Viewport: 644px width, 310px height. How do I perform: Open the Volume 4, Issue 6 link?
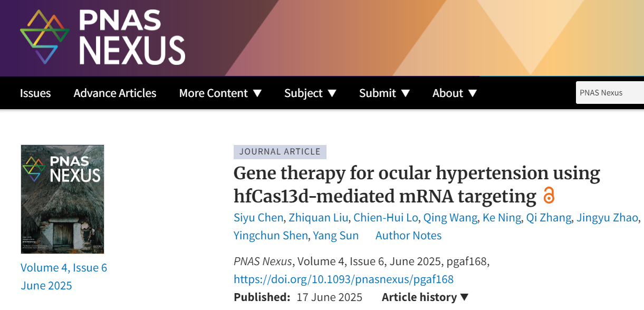coord(64,268)
